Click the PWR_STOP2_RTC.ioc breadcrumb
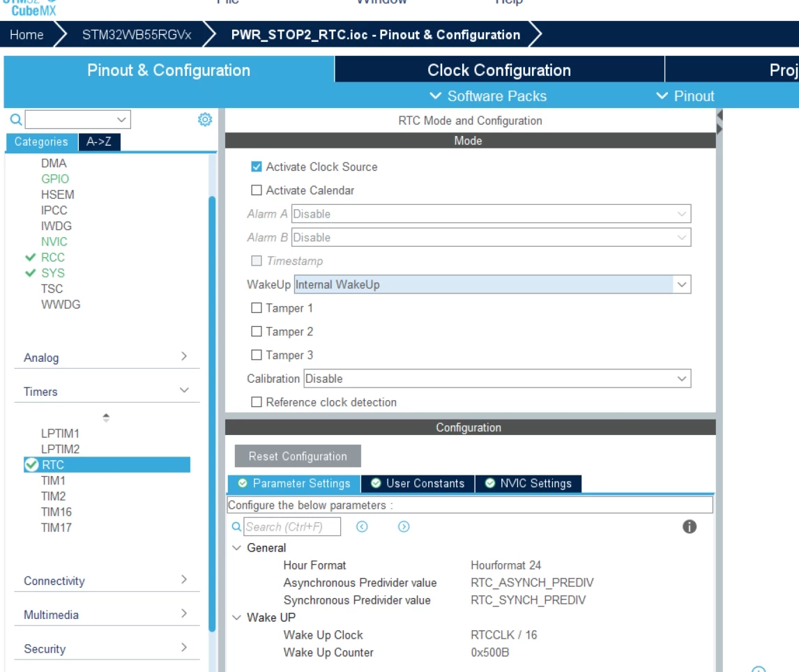Image resolution: width=799 pixels, height=672 pixels. (376, 35)
